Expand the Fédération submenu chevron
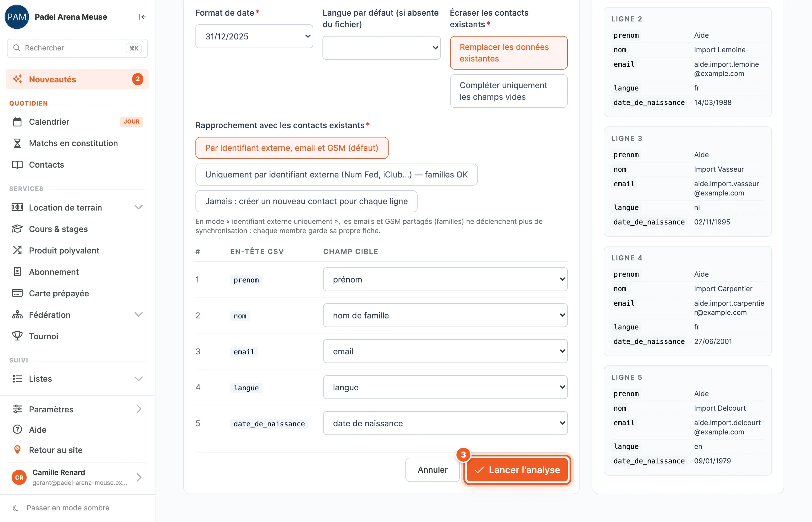 click(138, 315)
